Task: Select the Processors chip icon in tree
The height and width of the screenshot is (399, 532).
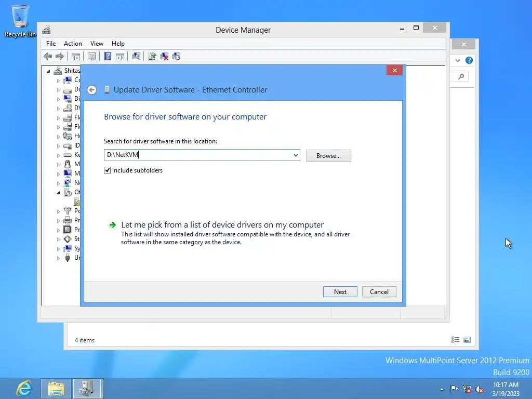Action: pyautogui.click(x=68, y=230)
